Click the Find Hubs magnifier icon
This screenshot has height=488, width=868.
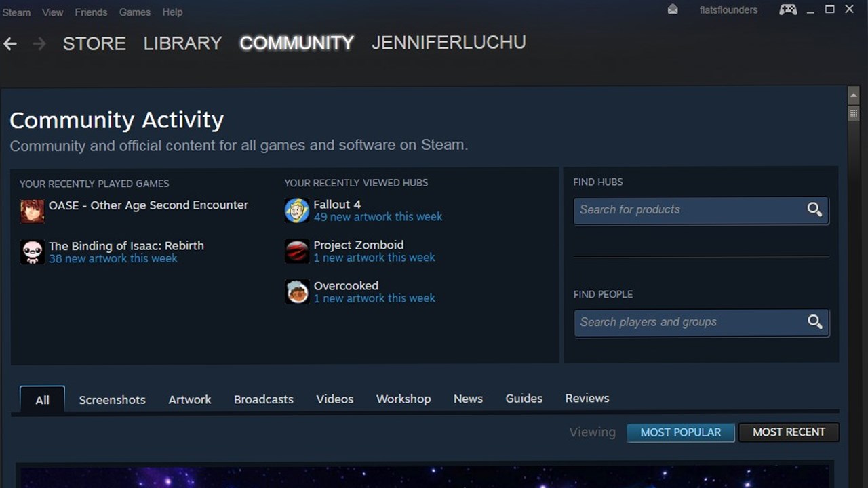814,209
